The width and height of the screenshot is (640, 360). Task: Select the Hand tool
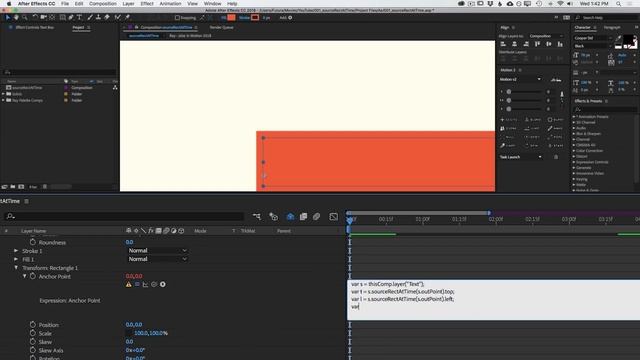[x=16, y=18]
